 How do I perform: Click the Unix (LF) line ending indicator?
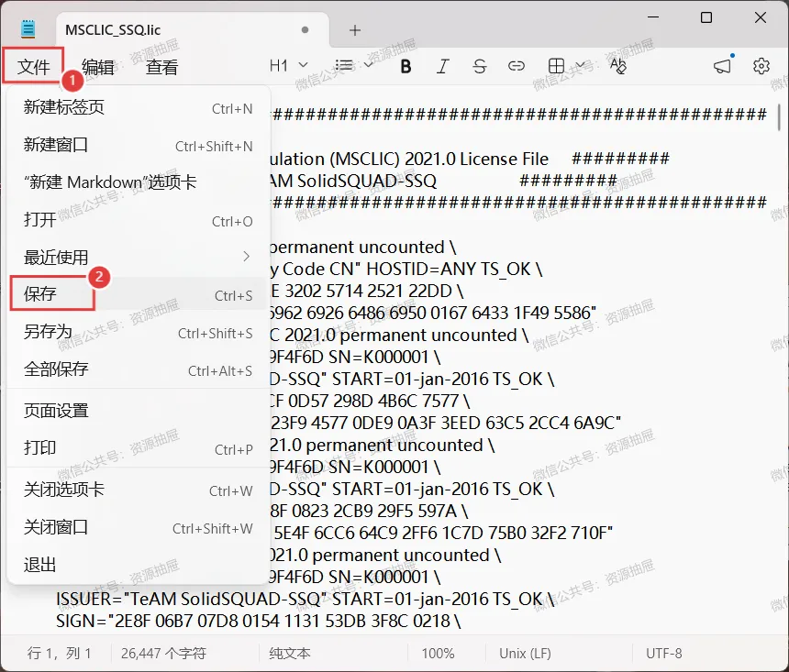pos(525,654)
